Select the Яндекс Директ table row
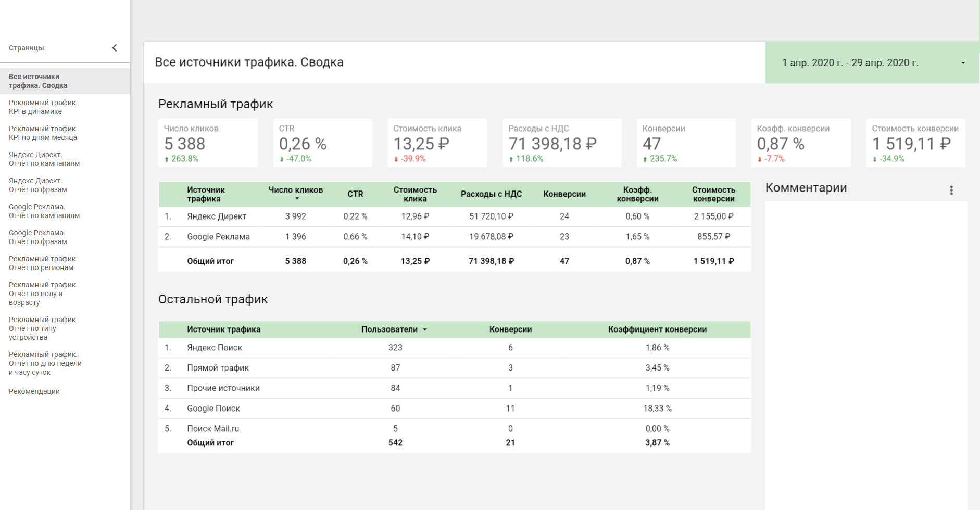Viewport: 980px width, 510px height. click(217, 216)
